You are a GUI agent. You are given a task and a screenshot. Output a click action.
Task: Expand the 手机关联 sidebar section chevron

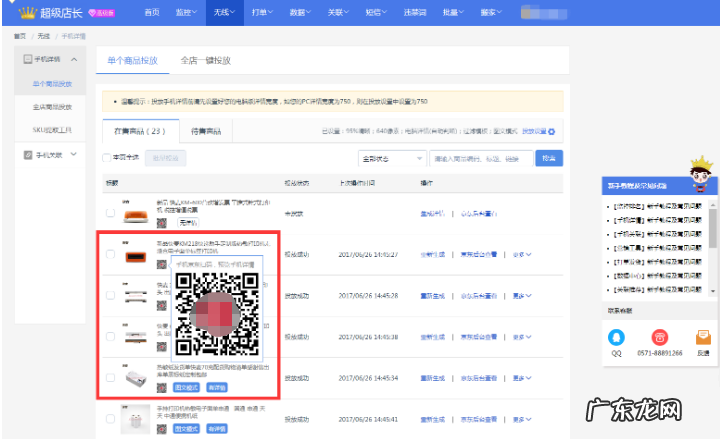pyautogui.click(x=73, y=155)
